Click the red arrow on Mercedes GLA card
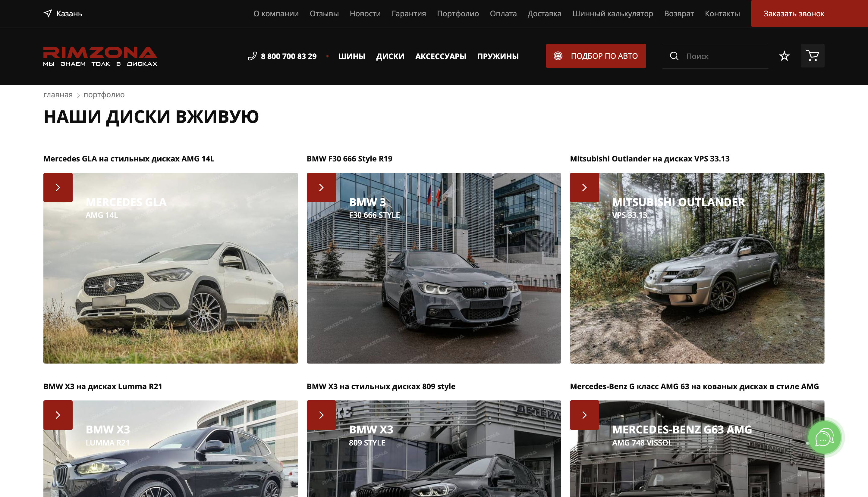 tap(58, 187)
